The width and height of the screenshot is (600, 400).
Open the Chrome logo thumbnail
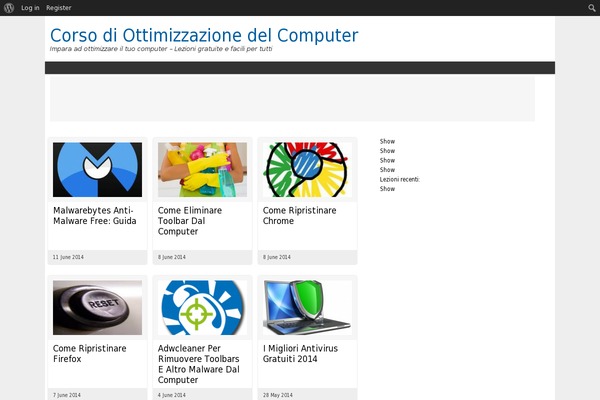[x=307, y=170]
